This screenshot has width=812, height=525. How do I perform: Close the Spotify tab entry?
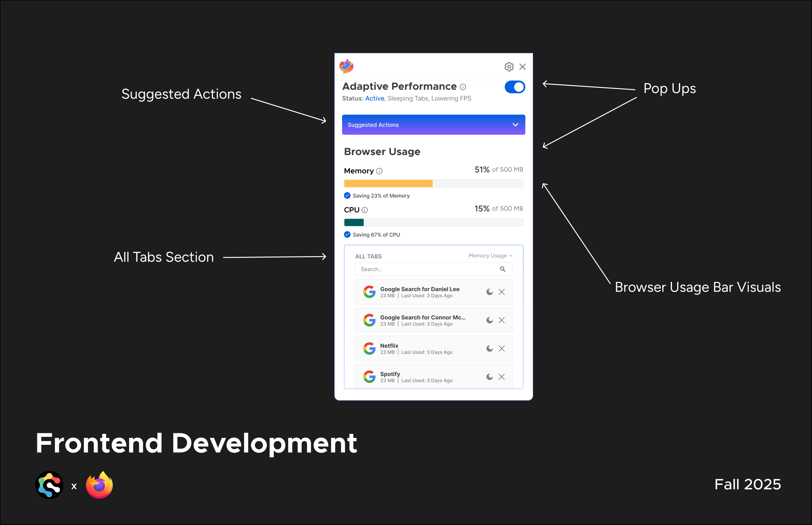(x=502, y=377)
